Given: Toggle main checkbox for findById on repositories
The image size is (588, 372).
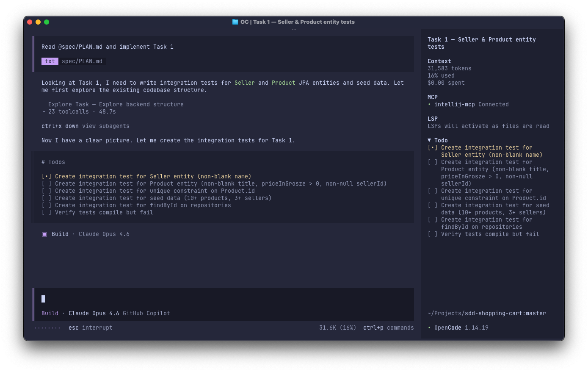Looking at the screenshot, I should [47, 205].
